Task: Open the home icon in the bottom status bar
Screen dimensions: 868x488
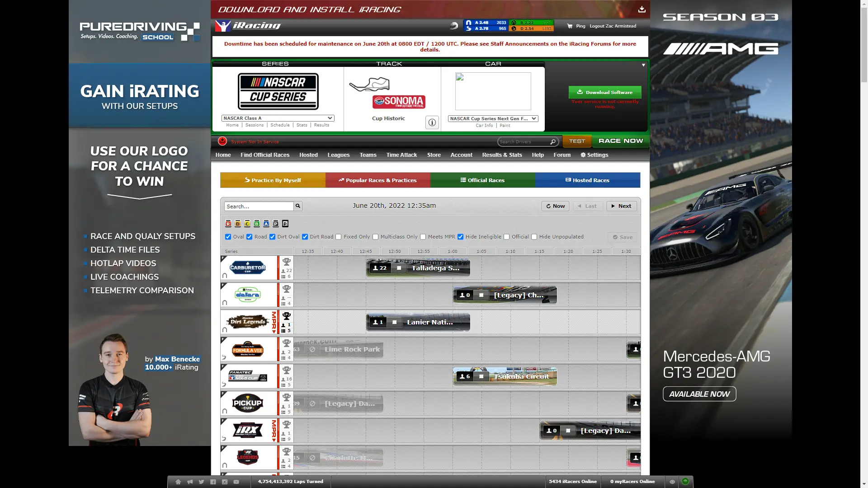Action: point(178,482)
